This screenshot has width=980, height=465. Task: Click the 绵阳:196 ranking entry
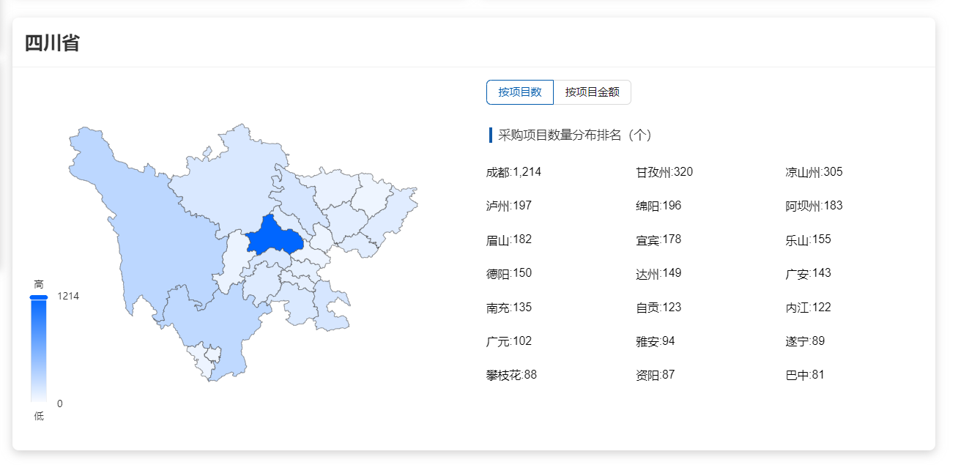point(658,206)
